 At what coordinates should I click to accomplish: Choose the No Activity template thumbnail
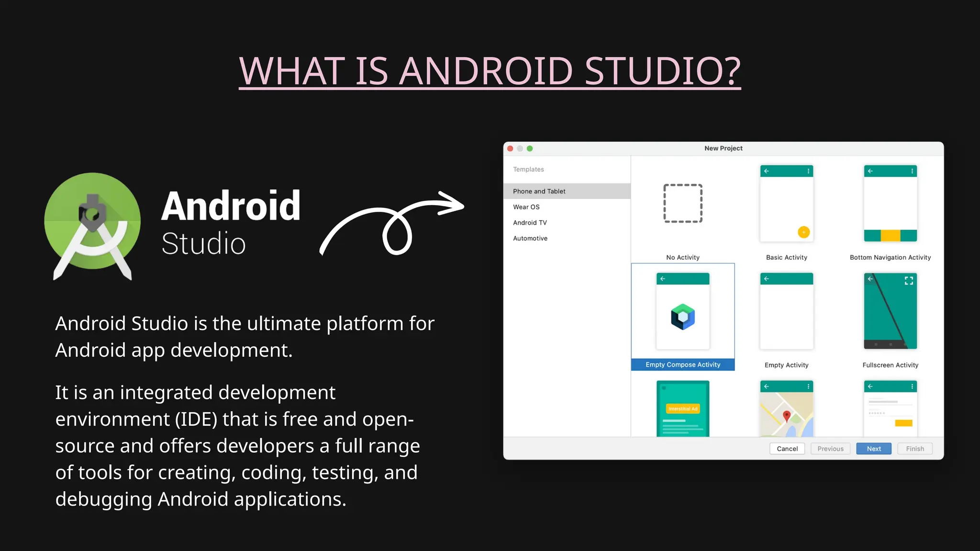(x=683, y=203)
